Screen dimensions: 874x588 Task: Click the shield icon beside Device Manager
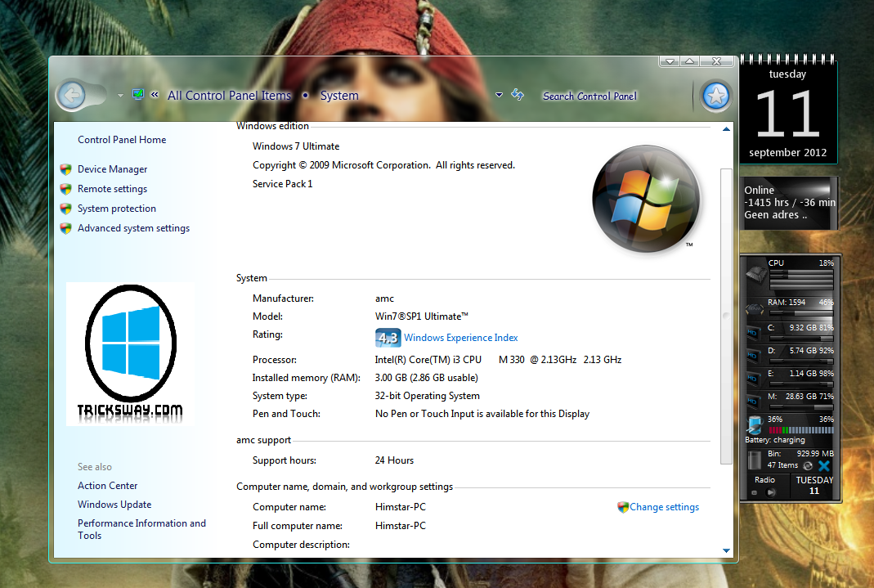(65, 168)
